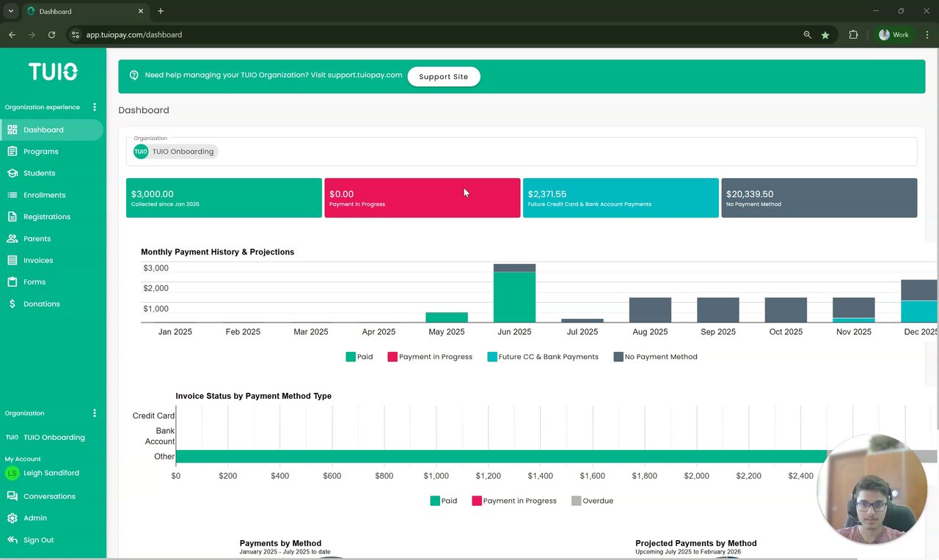Switch to the Dashboard browser tab
The height and width of the screenshot is (560, 939).
point(84,11)
